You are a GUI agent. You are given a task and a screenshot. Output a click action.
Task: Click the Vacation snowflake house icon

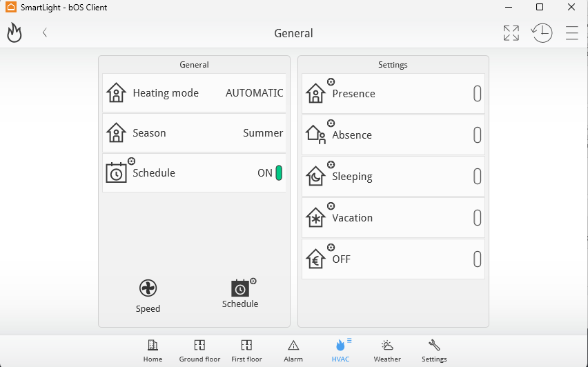316,217
